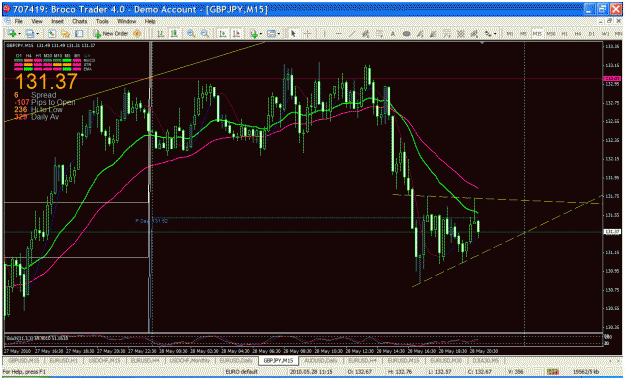
Task: Switch to USDCHF,M15 chart tab
Action: click(x=104, y=360)
